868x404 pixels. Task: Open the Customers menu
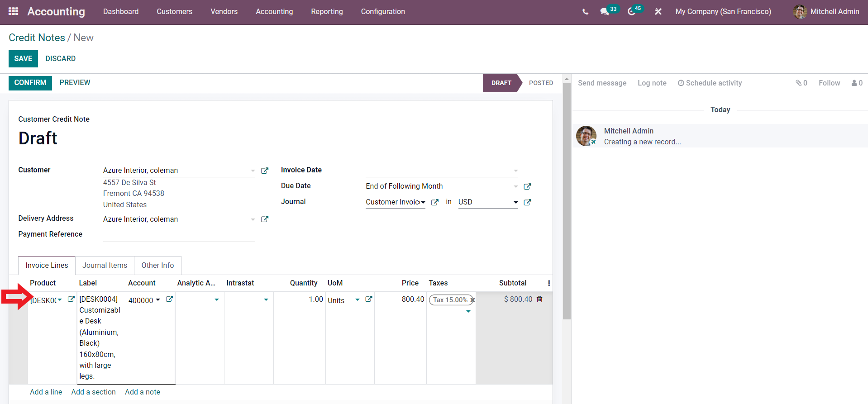pyautogui.click(x=175, y=12)
